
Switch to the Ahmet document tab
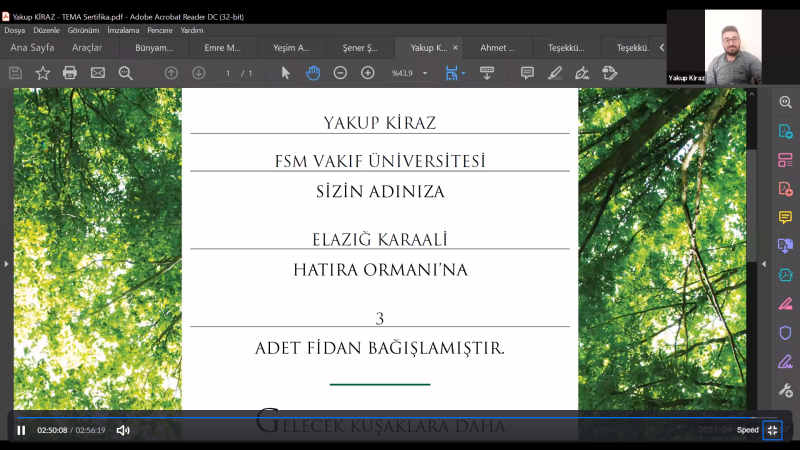pyautogui.click(x=497, y=47)
